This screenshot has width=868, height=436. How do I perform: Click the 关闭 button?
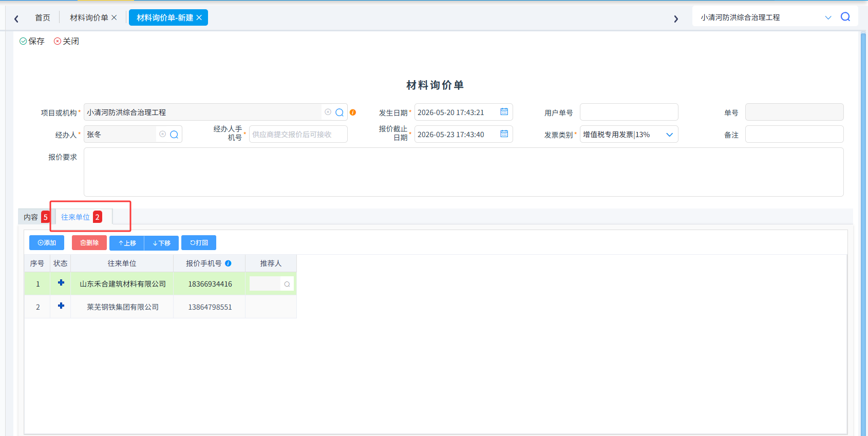(66, 41)
